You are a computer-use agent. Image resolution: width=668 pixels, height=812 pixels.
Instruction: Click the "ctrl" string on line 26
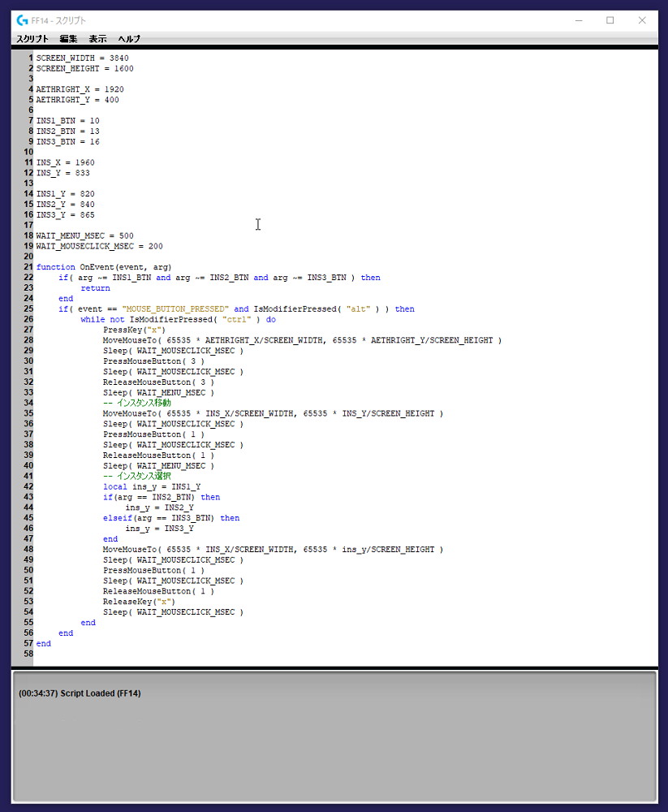coord(237,319)
